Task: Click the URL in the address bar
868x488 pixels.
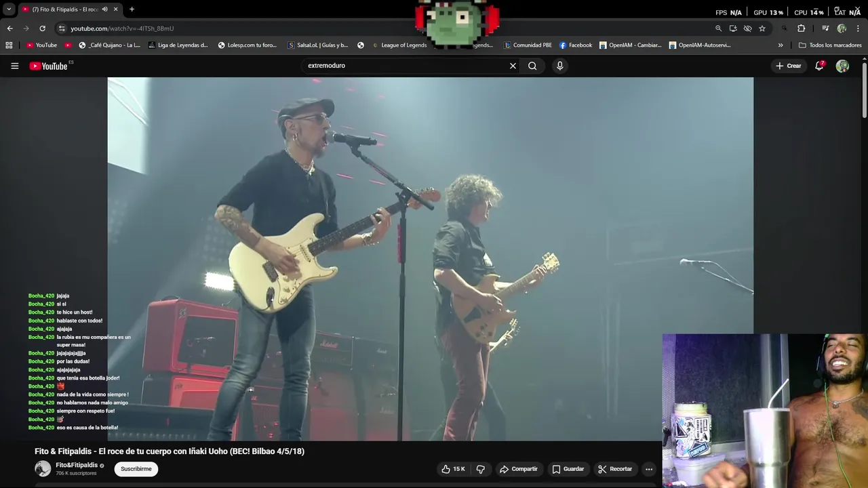Action: click(x=122, y=28)
